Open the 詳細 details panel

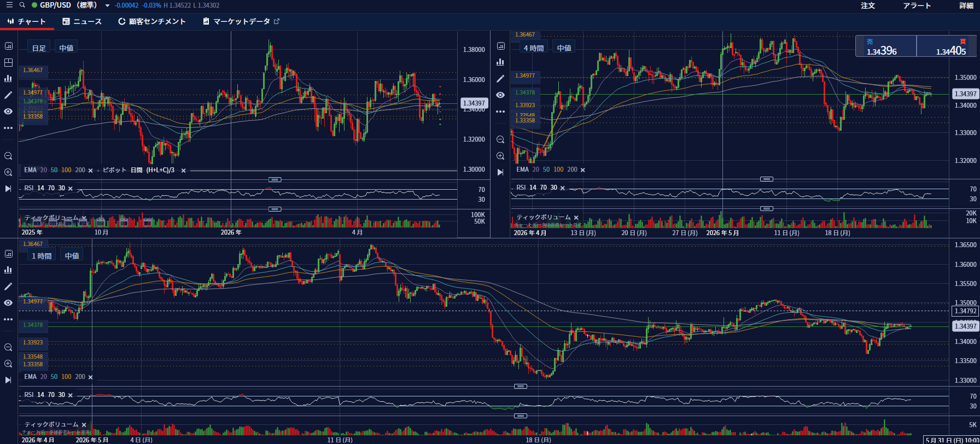click(966, 5)
